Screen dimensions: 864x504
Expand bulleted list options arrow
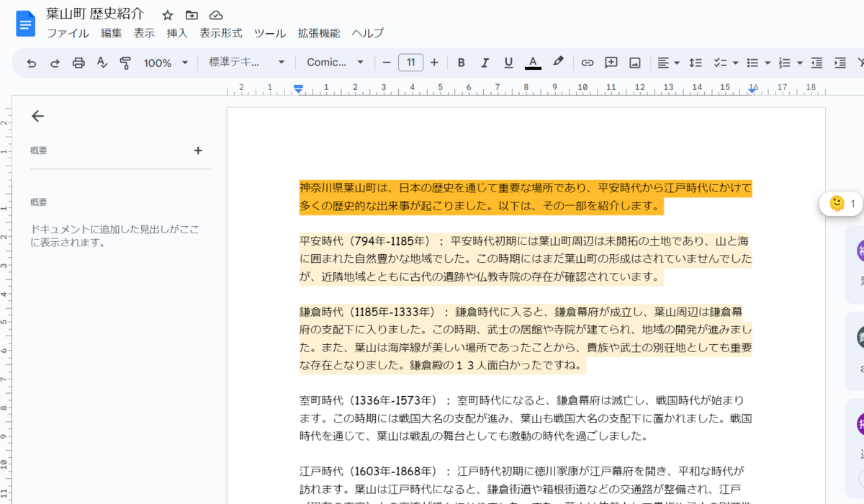click(x=768, y=63)
